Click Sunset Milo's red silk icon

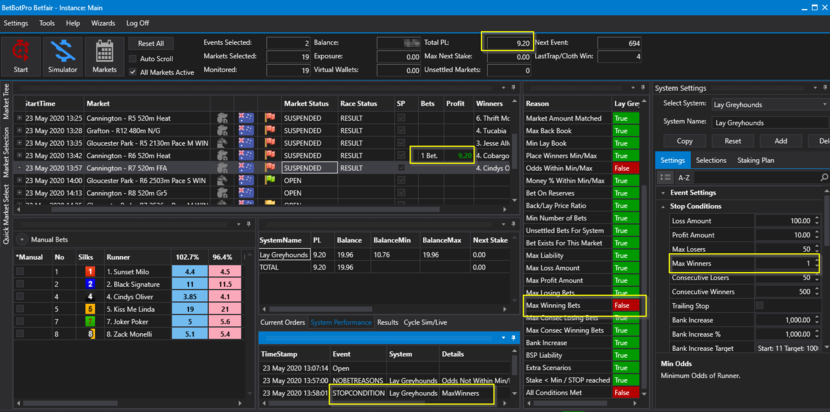click(91, 271)
